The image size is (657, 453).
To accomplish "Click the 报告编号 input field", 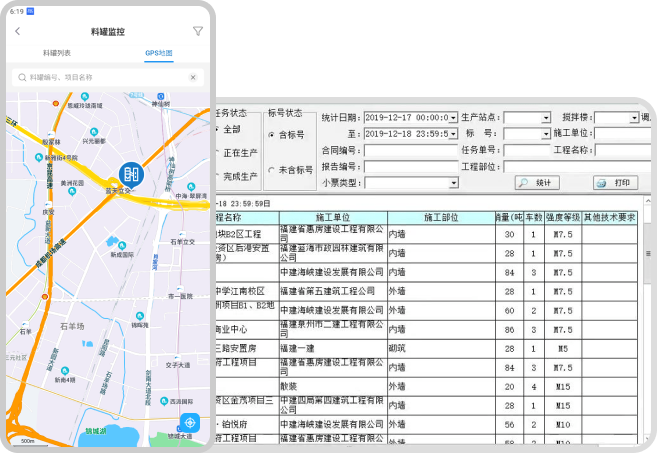I will pos(411,167).
